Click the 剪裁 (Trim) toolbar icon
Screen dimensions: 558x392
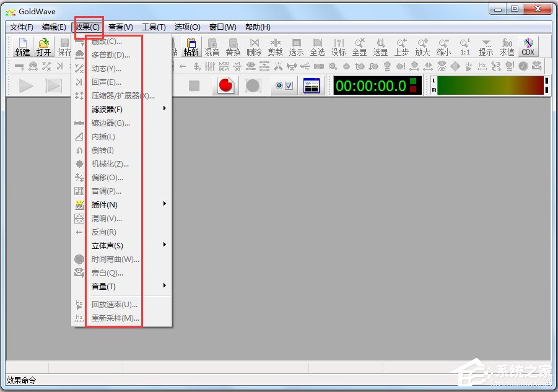(275, 46)
